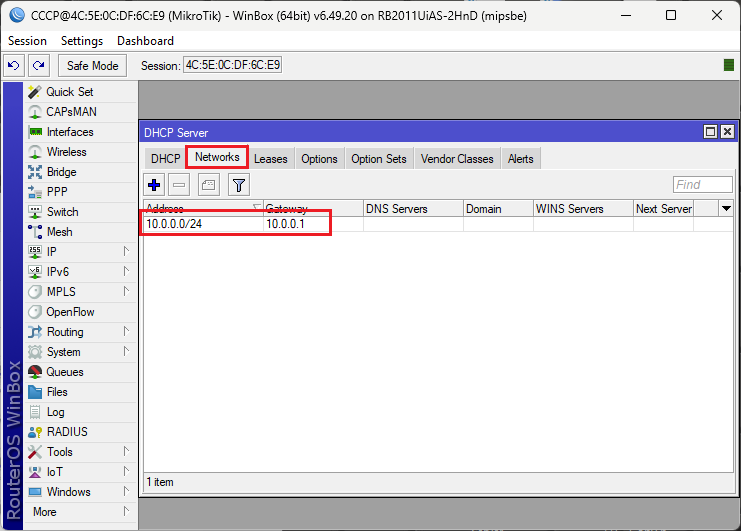The image size is (741, 531).
Task: Open the columns dropdown arrow
Action: point(726,208)
